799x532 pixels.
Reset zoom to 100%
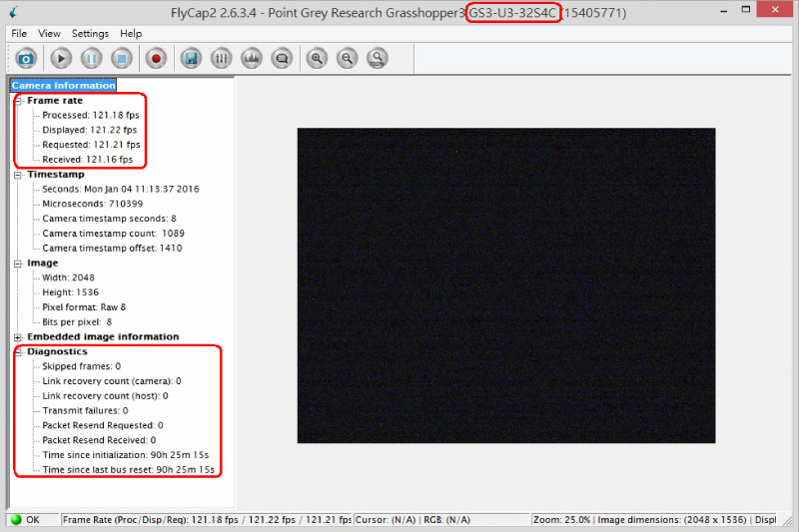[x=378, y=59]
